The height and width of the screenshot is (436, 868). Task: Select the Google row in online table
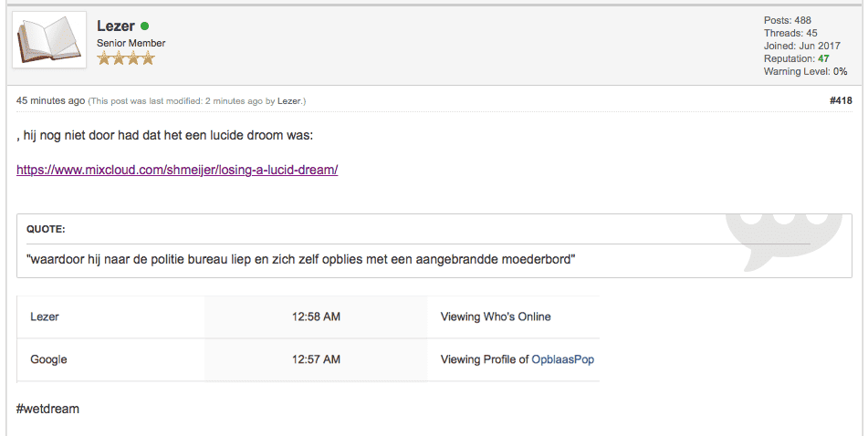(x=48, y=359)
